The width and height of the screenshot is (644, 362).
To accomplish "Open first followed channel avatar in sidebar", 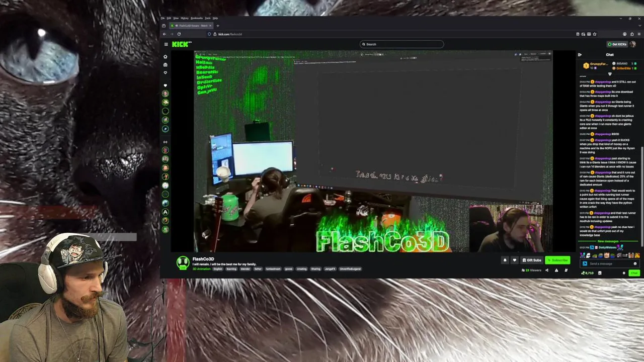I will point(165,94).
